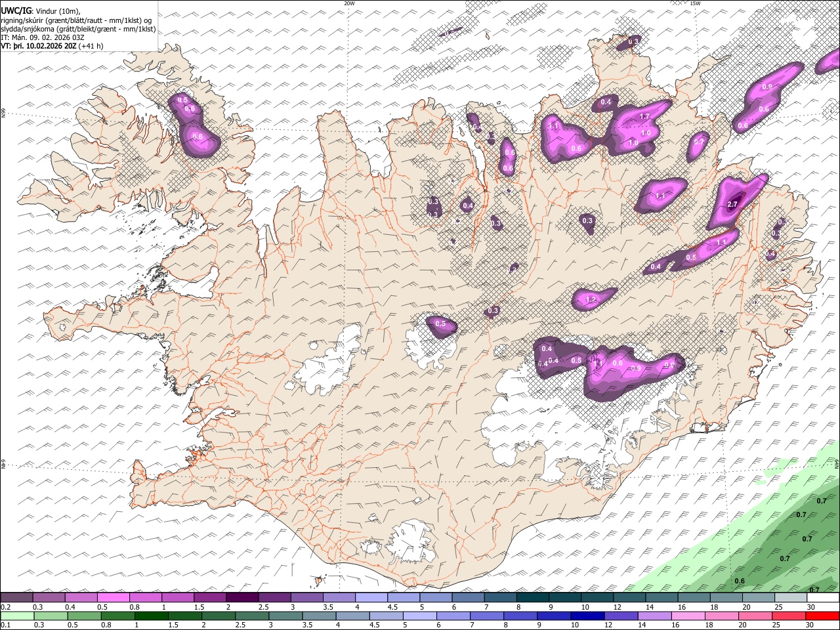Click the 0.5 label beside the central glacier
Screen dimensions: 840x630
click(440, 324)
